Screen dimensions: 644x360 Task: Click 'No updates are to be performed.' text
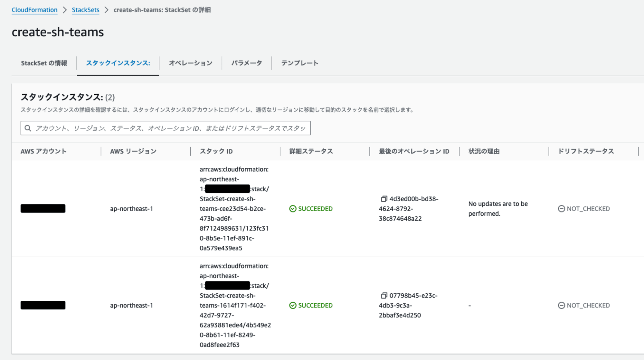(x=498, y=209)
